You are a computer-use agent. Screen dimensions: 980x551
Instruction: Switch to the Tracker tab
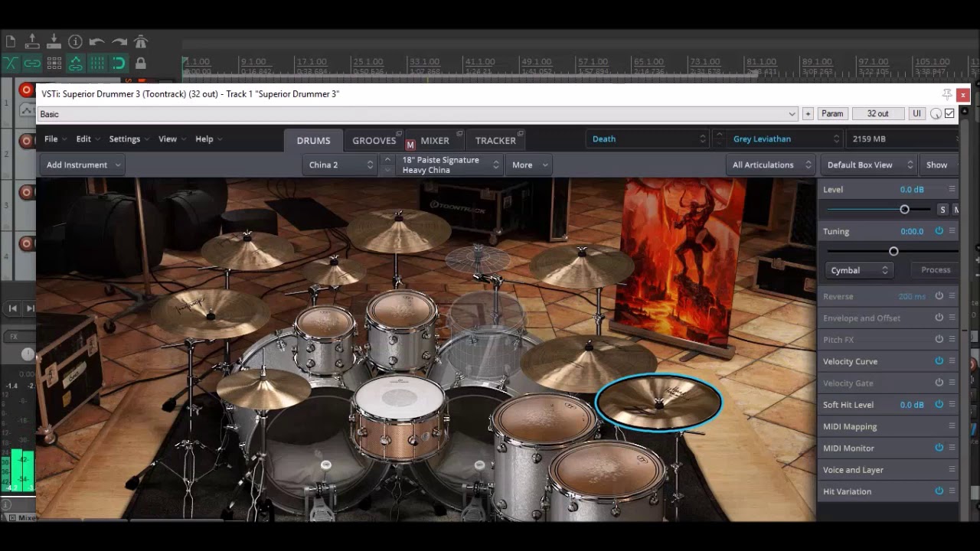point(495,141)
